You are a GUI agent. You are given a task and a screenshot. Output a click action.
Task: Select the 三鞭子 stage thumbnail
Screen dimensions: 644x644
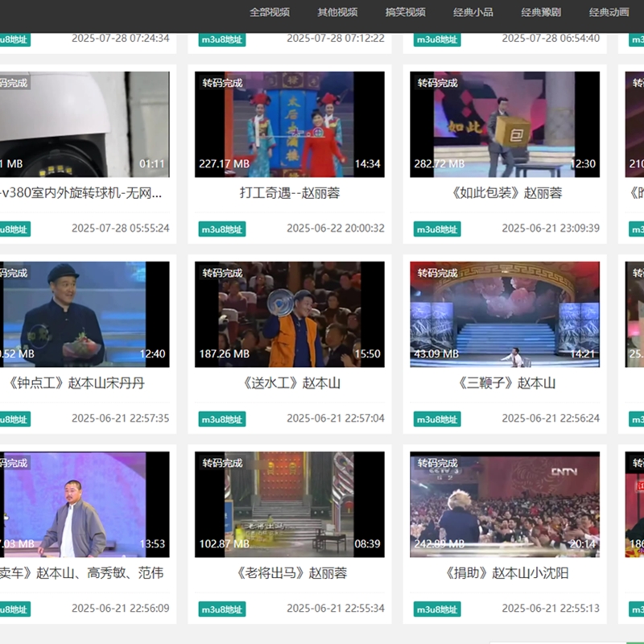coord(505,314)
